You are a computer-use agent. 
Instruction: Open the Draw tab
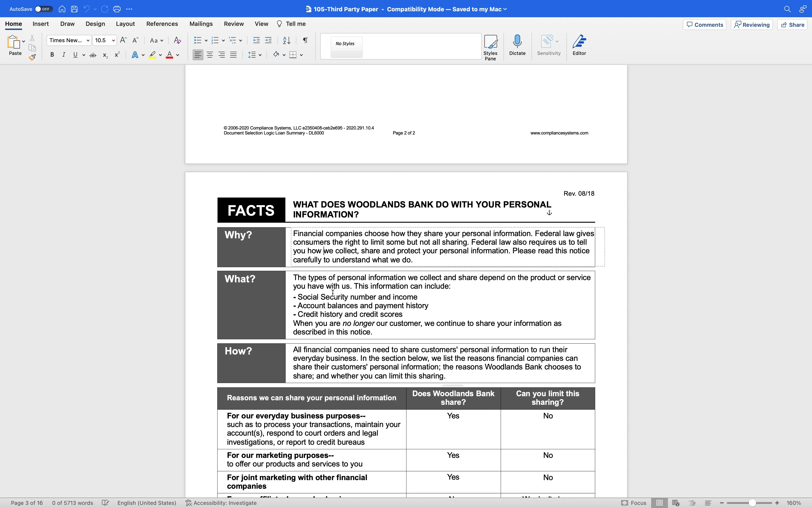pos(68,24)
